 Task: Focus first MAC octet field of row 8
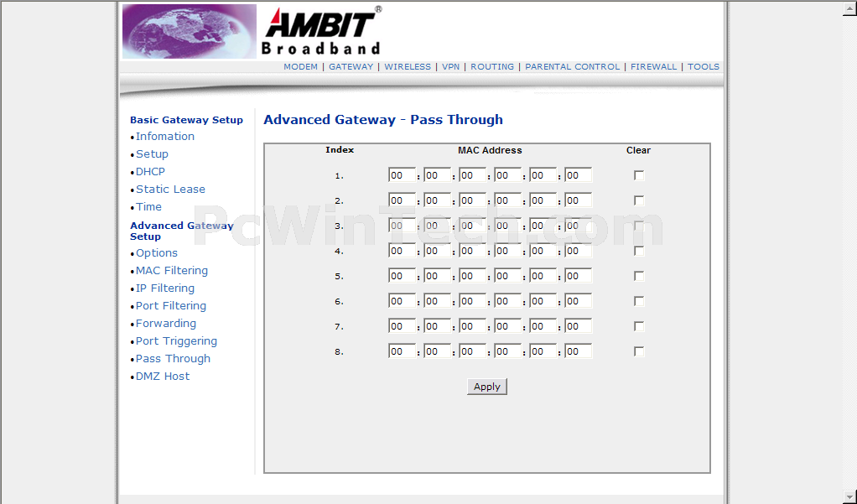click(x=402, y=351)
